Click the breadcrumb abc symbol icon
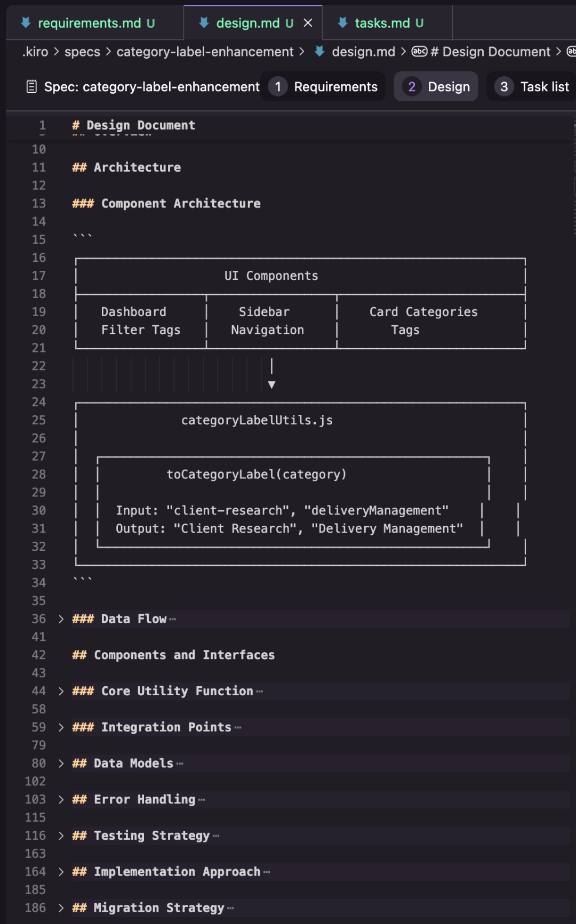 tap(419, 51)
